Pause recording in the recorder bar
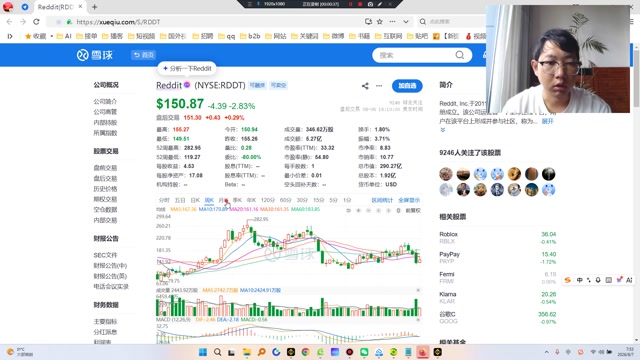The height and width of the screenshot is (360, 640). [350, 4]
